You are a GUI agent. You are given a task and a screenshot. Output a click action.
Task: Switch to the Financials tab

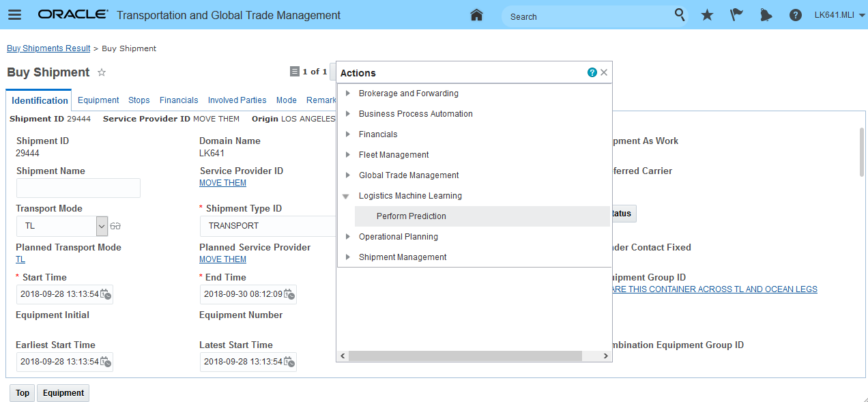coord(179,100)
